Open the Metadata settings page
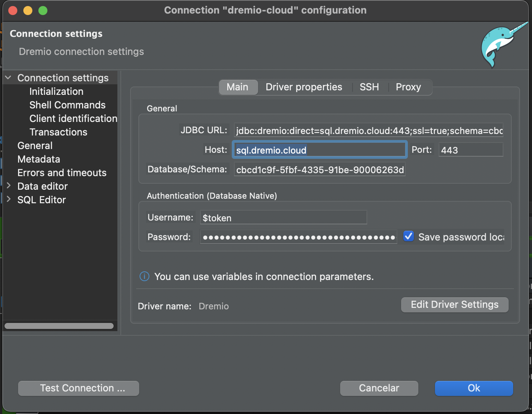The image size is (532, 414). click(38, 159)
